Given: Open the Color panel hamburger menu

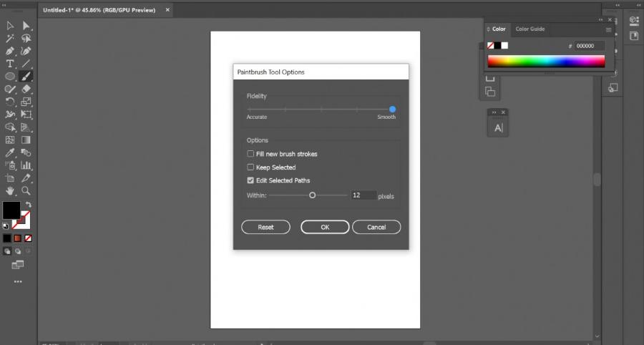Looking at the screenshot, I should click(608, 29).
